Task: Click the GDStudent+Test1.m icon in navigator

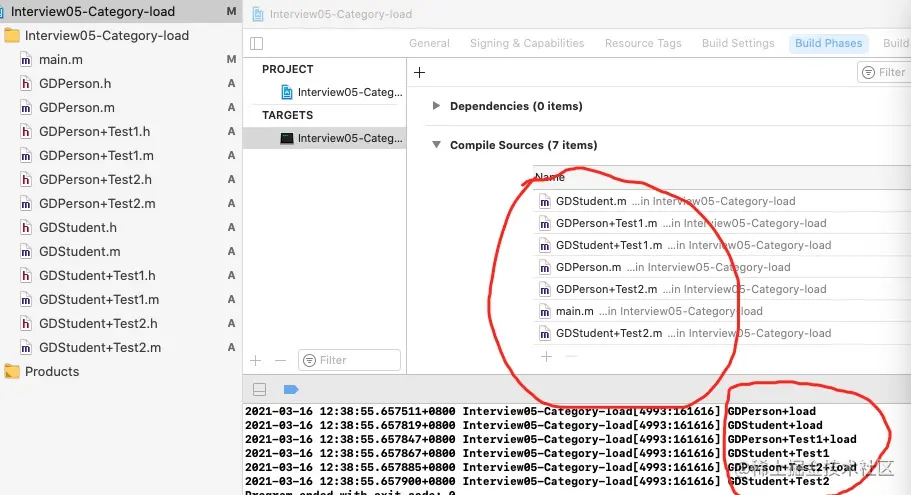Action: (26, 300)
